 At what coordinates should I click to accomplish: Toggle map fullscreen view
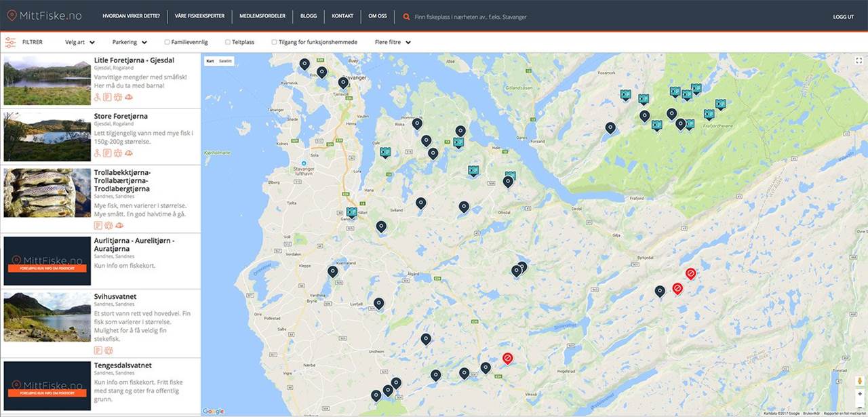pyautogui.click(x=859, y=61)
